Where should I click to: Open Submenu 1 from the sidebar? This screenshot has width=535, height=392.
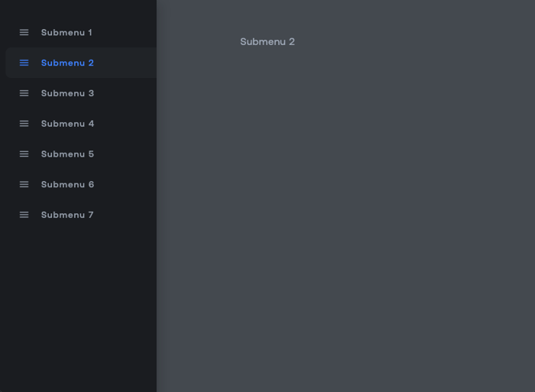coord(66,32)
